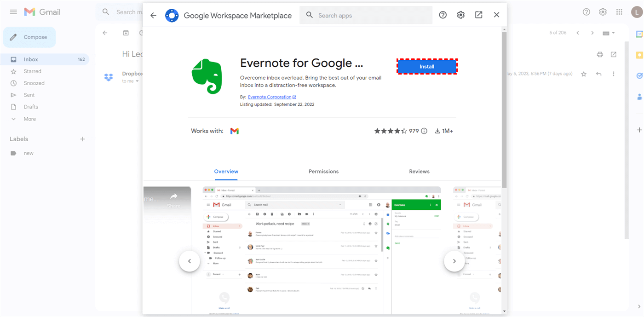Open Marketplace in new window
This screenshot has height=317, width=644.
click(x=479, y=15)
